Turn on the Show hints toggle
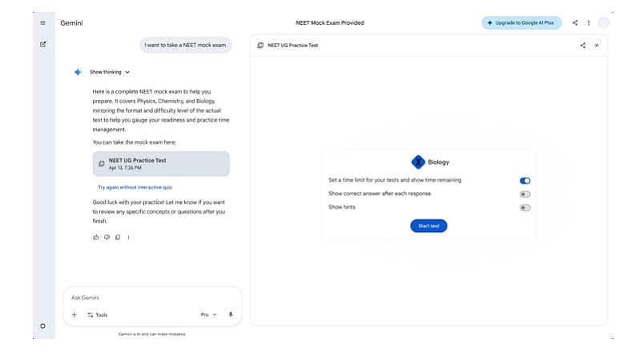The height and width of the screenshot is (364, 627). point(525,208)
